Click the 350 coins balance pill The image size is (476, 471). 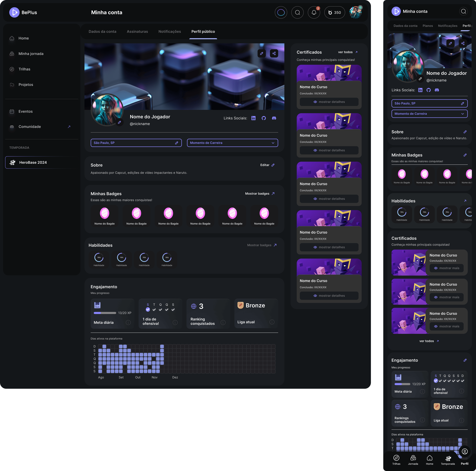[x=335, y=12]
